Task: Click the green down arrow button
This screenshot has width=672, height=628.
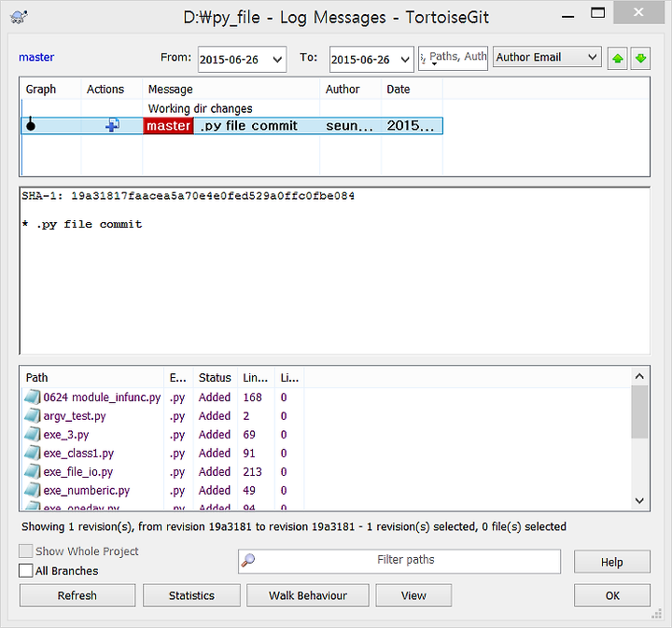Action: click(640, 58)
